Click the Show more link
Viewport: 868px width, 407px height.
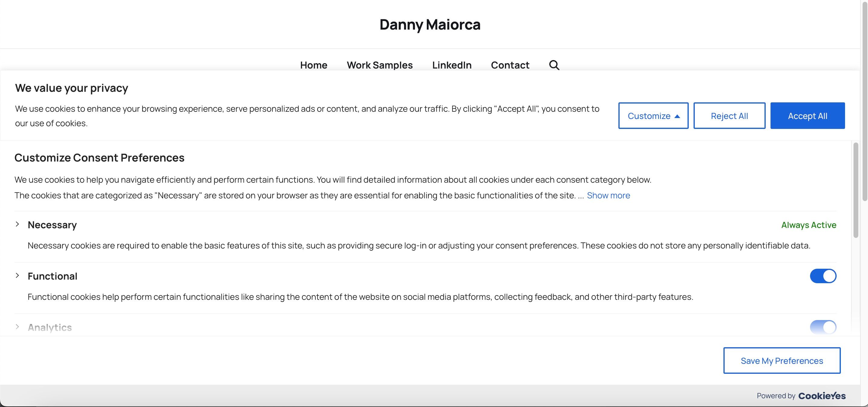[608, 196]
